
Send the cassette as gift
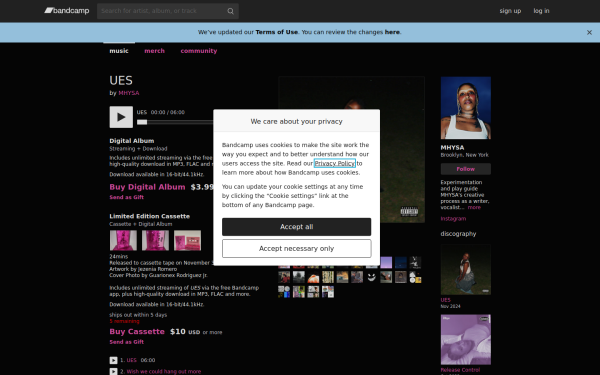[x=127, y=342]
